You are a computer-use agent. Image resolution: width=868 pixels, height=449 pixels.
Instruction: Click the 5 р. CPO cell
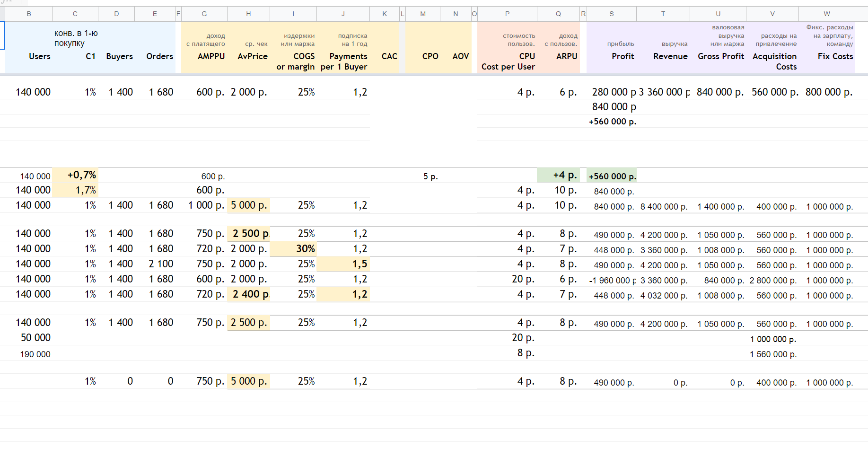pos(430,176)
